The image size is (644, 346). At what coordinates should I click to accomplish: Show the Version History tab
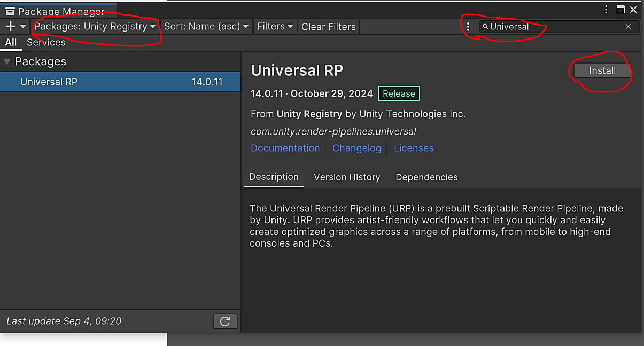tap(346, 177)
